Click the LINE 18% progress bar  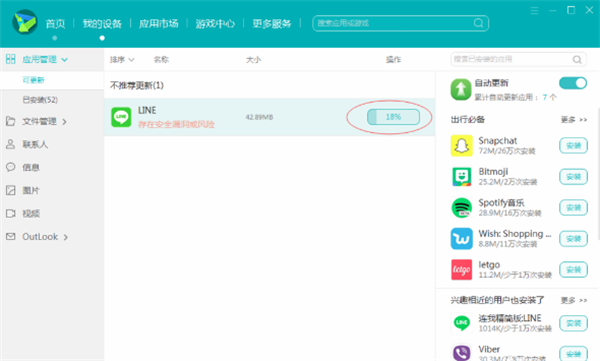tap(393, 117)
